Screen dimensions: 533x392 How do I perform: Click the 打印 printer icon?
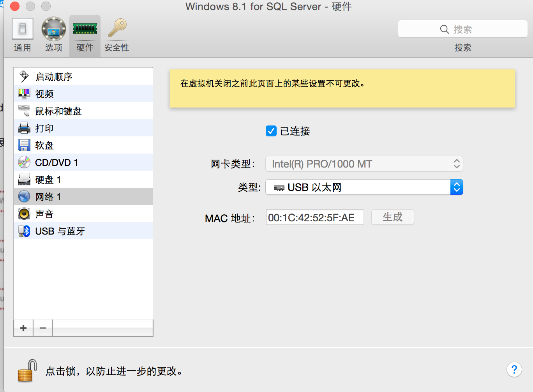click(x=24, y=128)
